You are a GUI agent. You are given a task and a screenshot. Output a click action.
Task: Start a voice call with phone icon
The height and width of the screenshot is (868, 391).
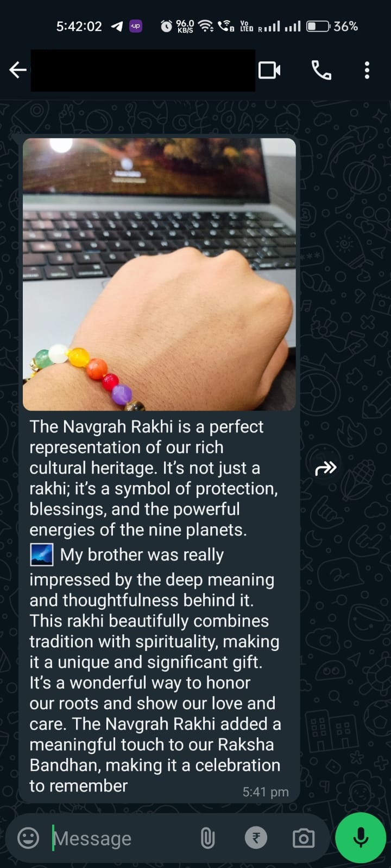pyautogui.click(x=321, y=70)
